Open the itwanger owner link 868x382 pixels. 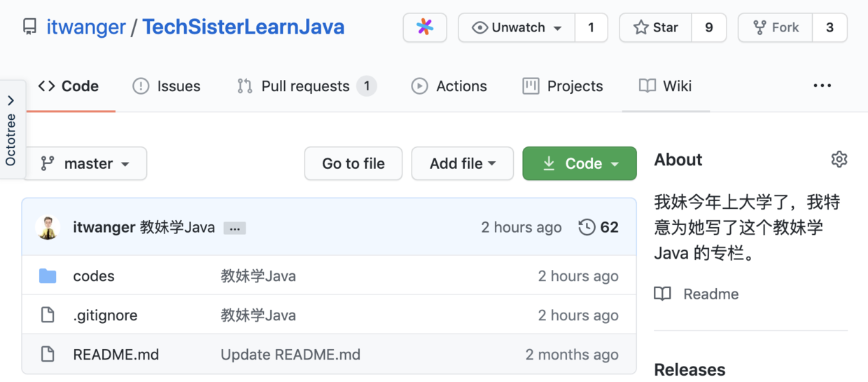tap(86, 27)
